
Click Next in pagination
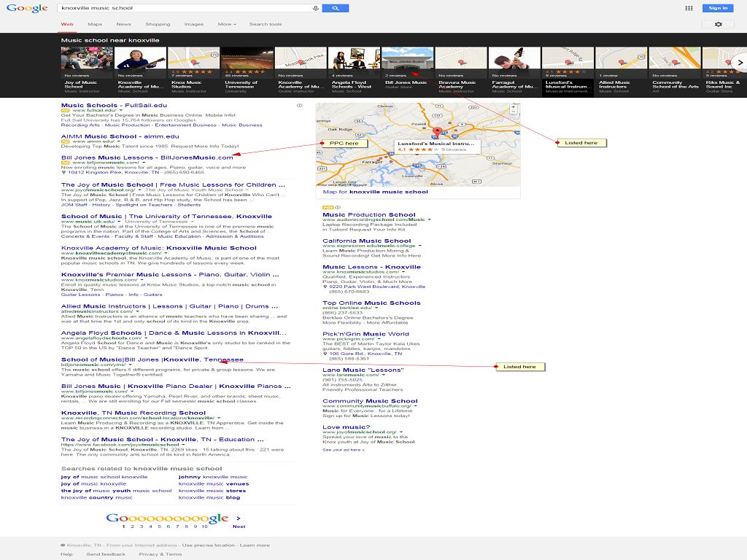pyautogui.click(x=239, y=526)
